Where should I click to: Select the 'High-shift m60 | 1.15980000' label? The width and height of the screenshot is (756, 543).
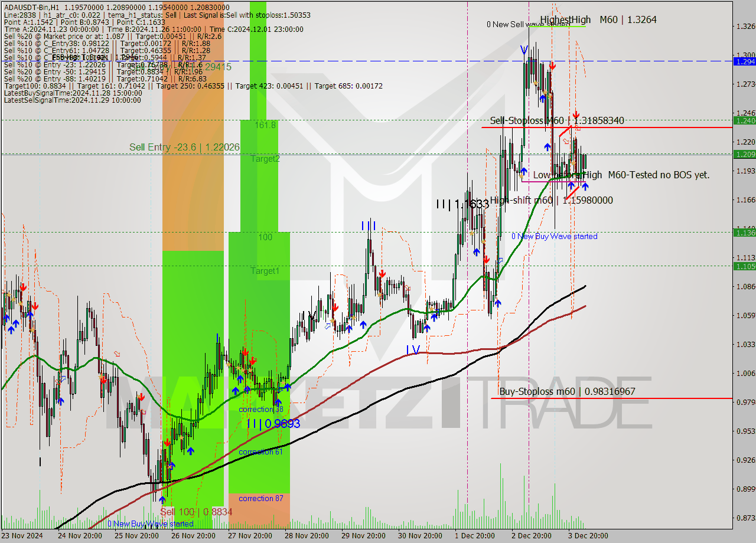click(x=551, y=200)
